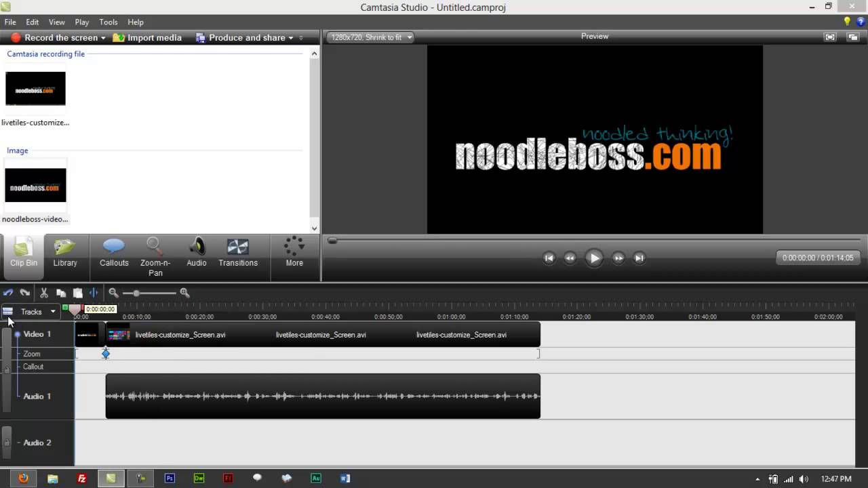This screenshot has height=488, width=868.
Task: Click the blue help question mark icon
Action: 861,22
